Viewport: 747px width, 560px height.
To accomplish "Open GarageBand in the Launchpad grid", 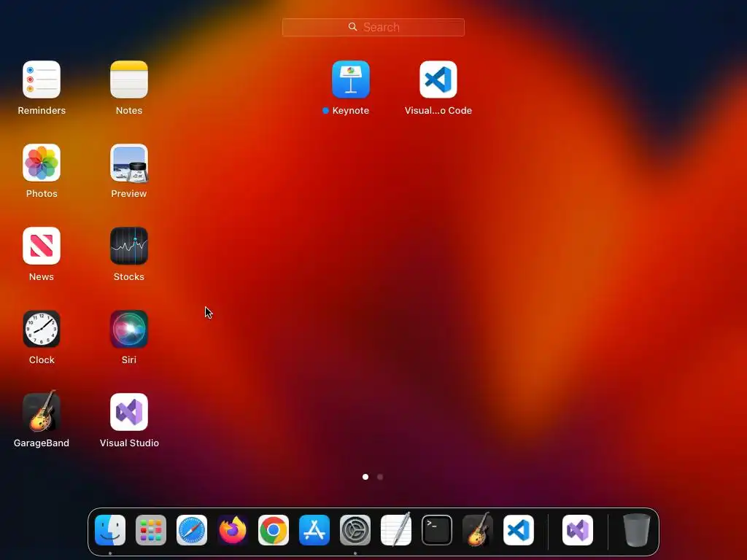I will pyautogui.click(x=42, y=411).
